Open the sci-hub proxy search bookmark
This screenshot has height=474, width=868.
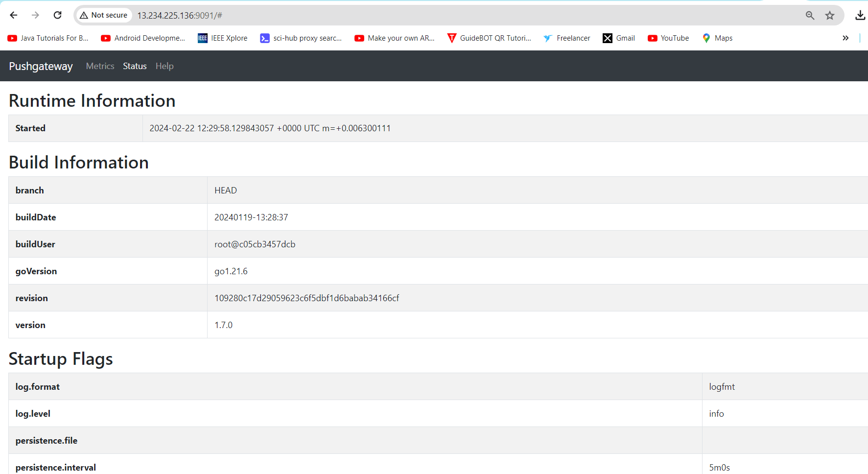point(301,38)
